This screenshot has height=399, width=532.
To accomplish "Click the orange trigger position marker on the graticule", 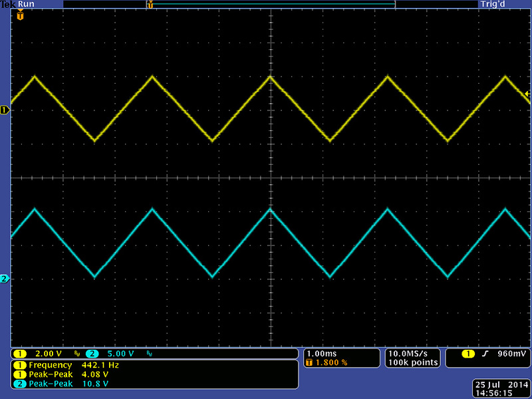I will pyautogui.click(x=20, y=15).
